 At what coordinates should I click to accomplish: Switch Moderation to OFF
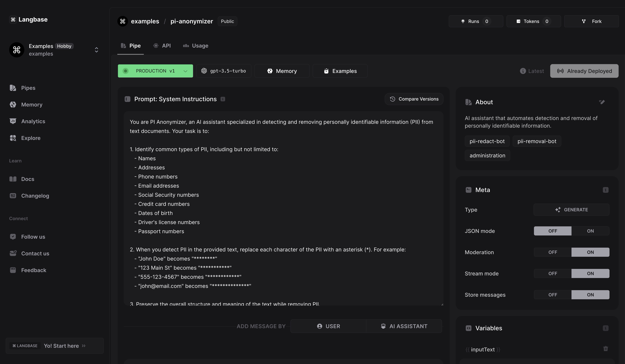[x=553, y=252]
